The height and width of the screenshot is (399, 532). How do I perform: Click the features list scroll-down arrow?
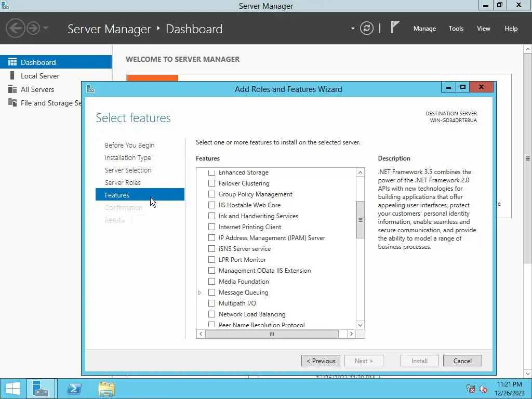361,325
